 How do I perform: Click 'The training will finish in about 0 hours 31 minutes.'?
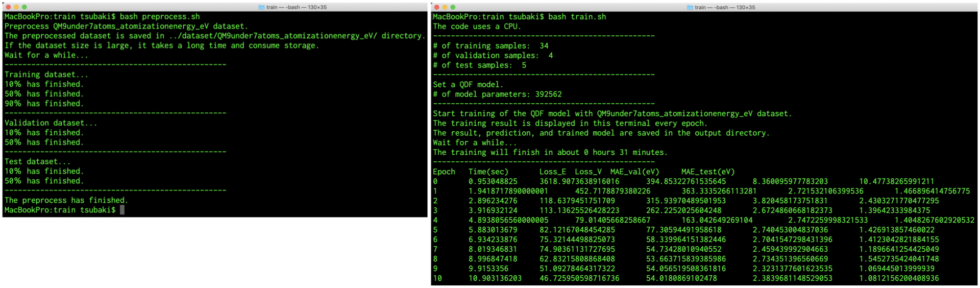550,153
